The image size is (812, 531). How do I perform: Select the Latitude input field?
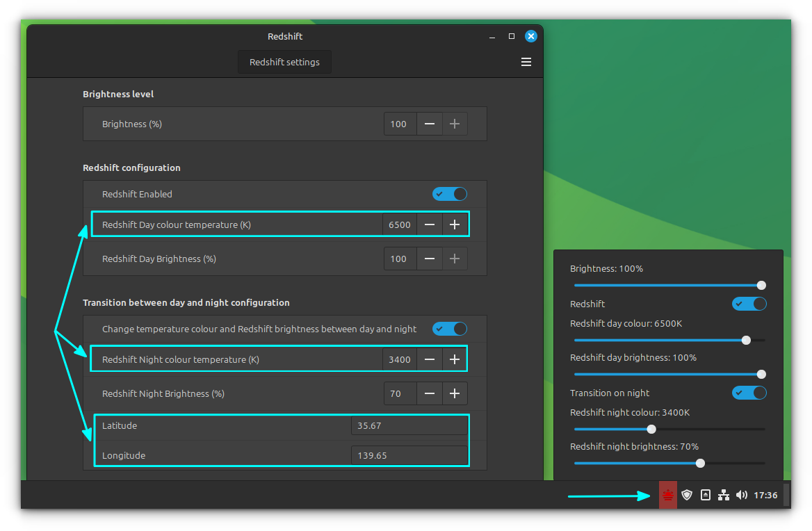409,425
